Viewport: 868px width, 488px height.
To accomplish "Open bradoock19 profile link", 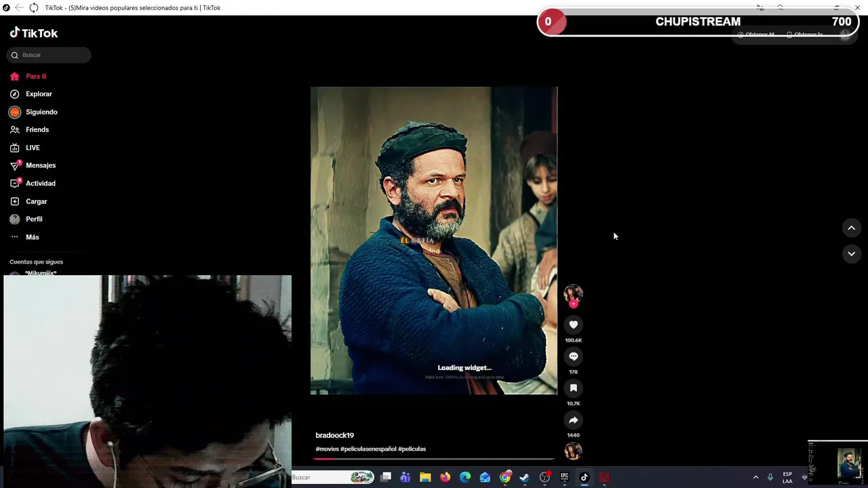I will [334, 435].
